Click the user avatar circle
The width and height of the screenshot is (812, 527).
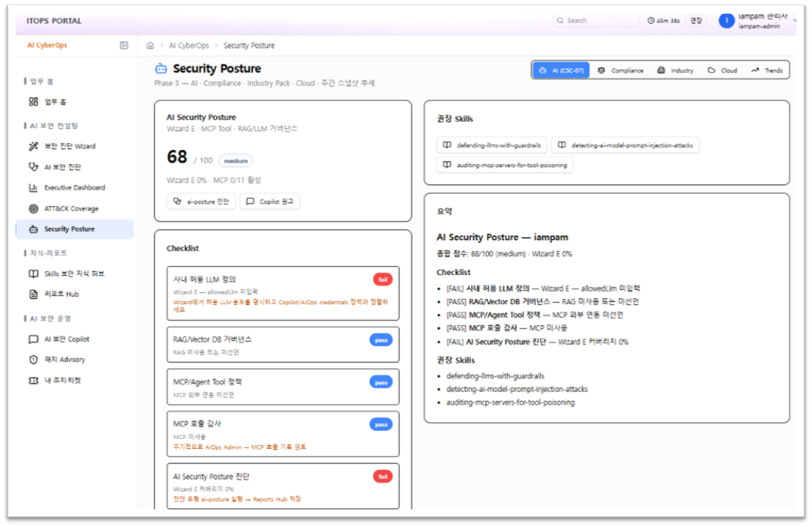tap(726, 21)
